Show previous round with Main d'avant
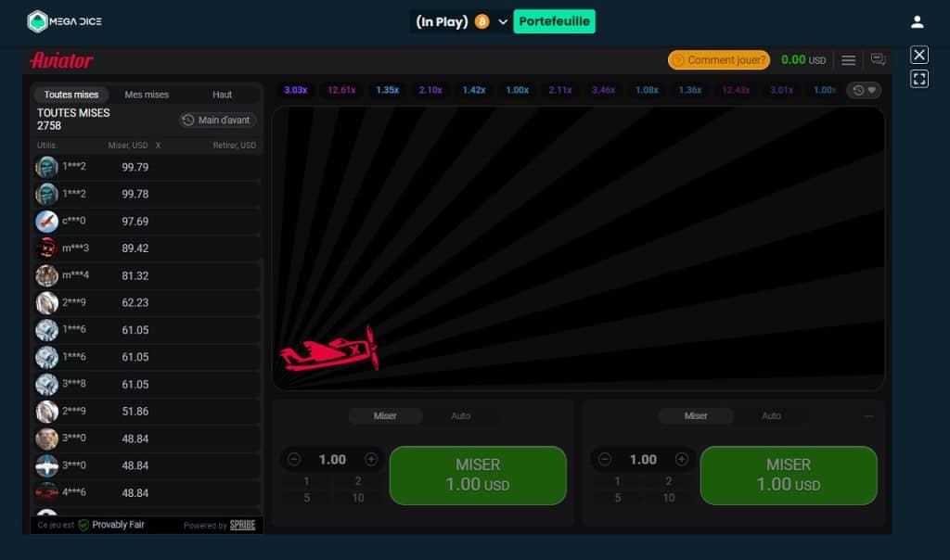950x560 pixels. pyautogui.click(x=218, y=120)
